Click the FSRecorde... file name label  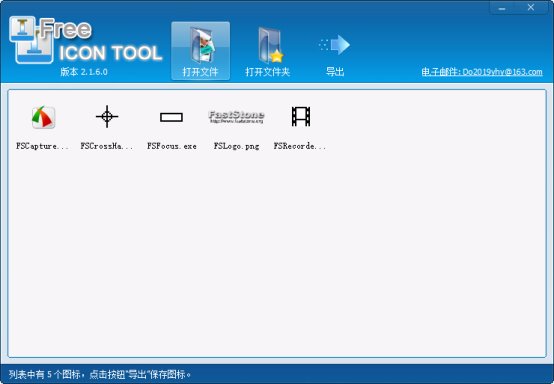coord(300,146)
